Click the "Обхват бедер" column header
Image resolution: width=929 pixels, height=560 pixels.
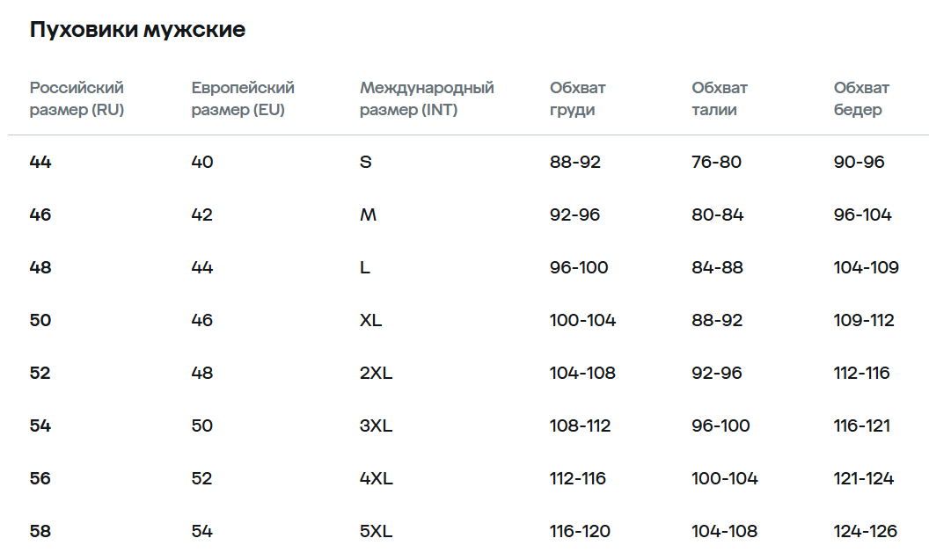[x=861, y=98]
